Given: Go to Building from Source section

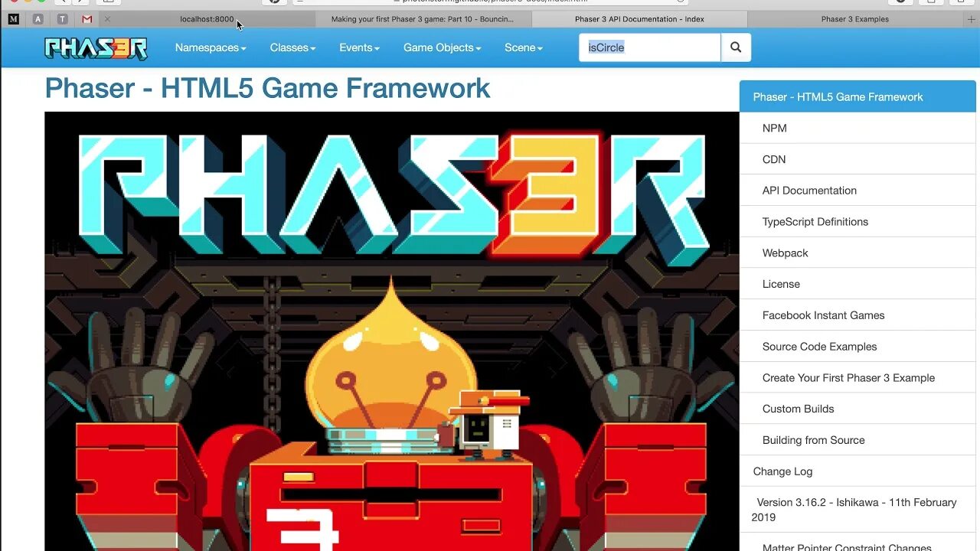Looking at the screenshot, I should [857, 440].
